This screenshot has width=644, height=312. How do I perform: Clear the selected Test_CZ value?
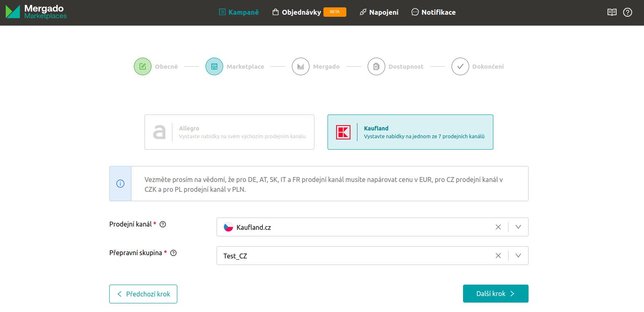click(x=498, y=256)
